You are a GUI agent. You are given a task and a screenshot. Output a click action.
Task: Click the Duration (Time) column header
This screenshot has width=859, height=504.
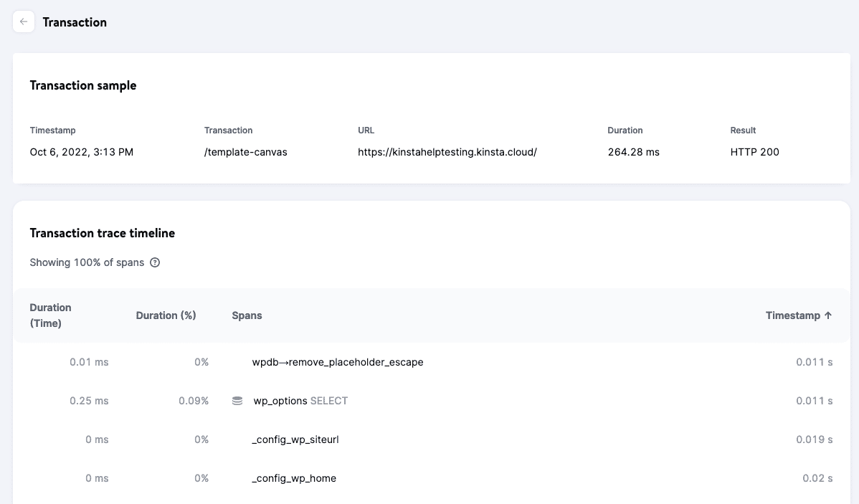tap(50, 315)
